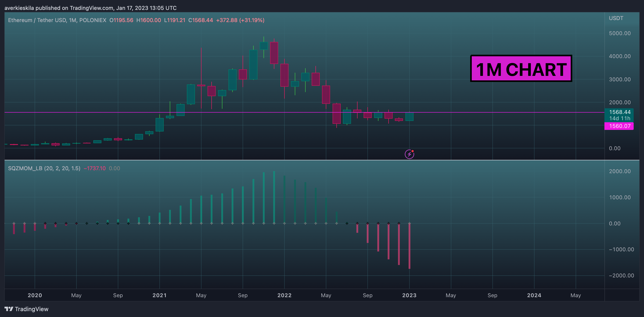Click the 2024 label on the time axis

pos(534,295)
